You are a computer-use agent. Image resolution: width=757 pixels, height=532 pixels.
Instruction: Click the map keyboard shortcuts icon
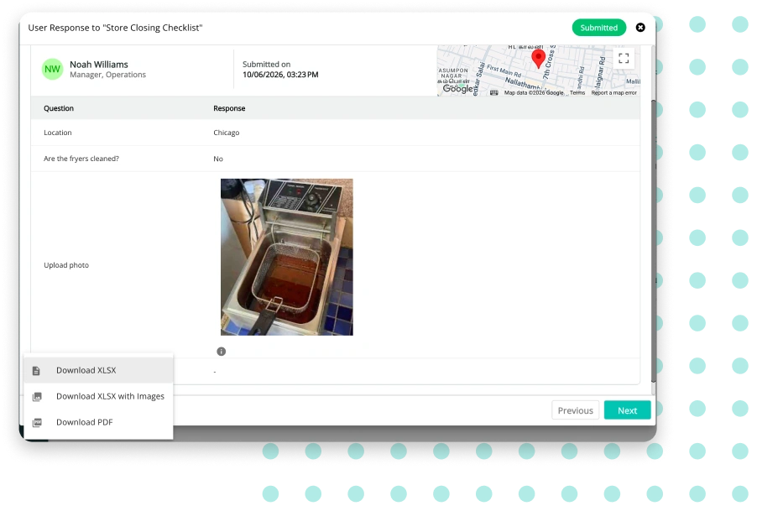[x=493, y=92]
